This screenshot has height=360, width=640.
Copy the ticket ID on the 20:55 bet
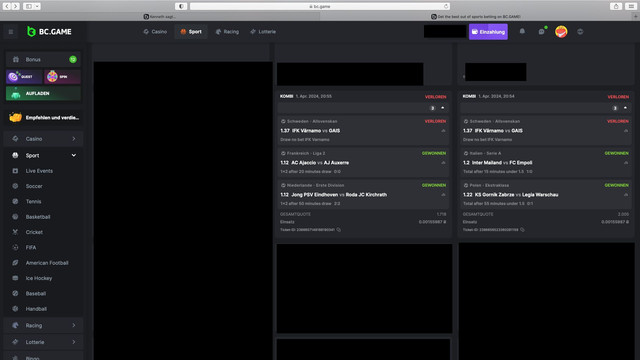click(338, 230)
